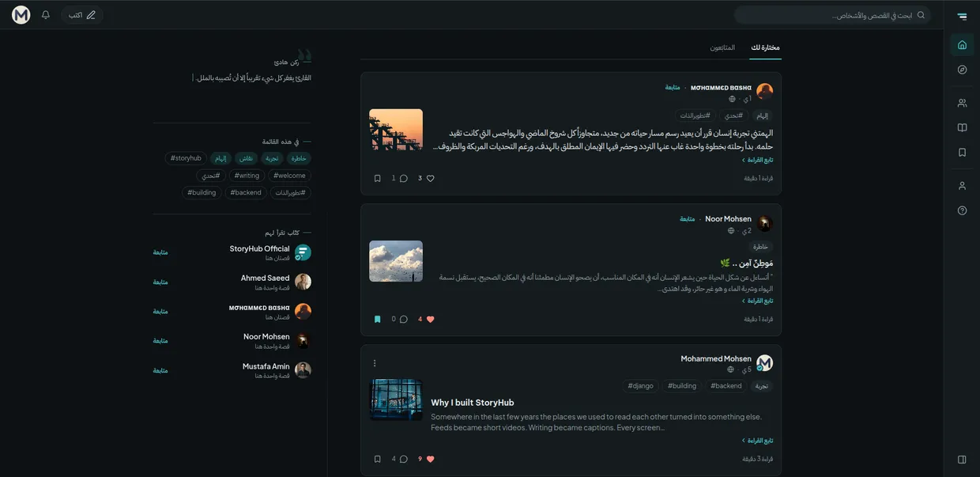Open the profile person icon in the sidebar
Screen dimensions: 980x477
coord(962,186)
